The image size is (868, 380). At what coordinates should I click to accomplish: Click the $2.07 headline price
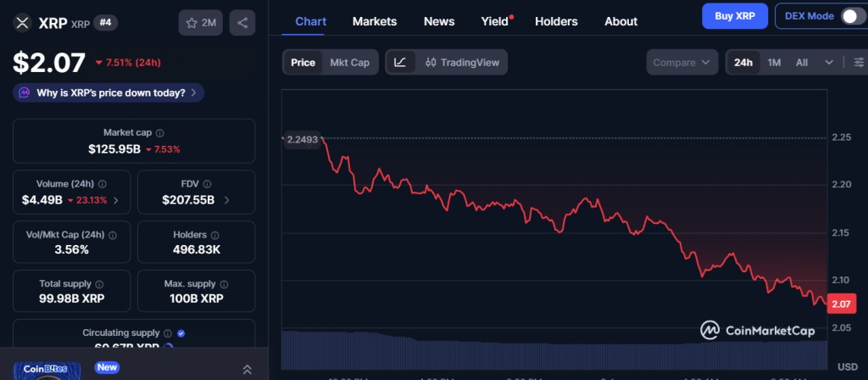coord(49,63)
